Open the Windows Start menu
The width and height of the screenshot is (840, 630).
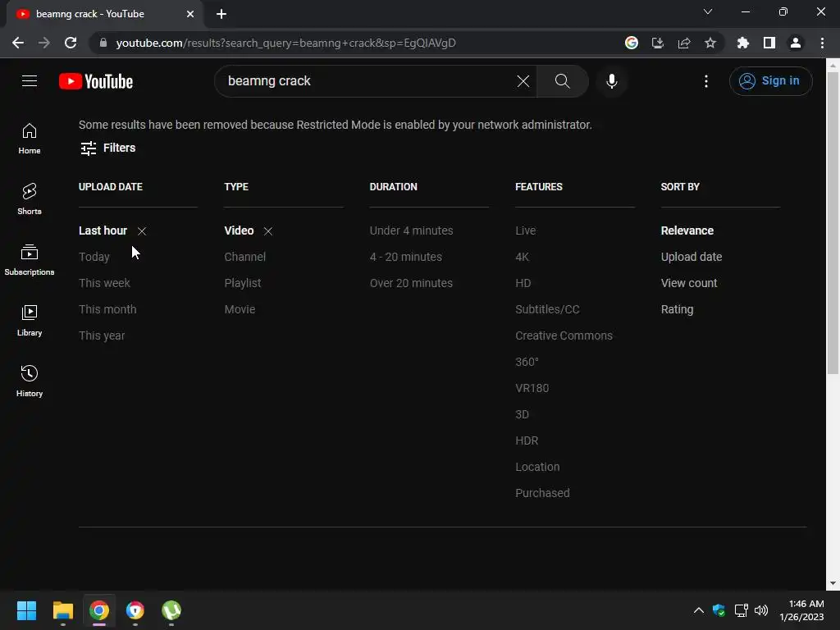coord(26,610)
